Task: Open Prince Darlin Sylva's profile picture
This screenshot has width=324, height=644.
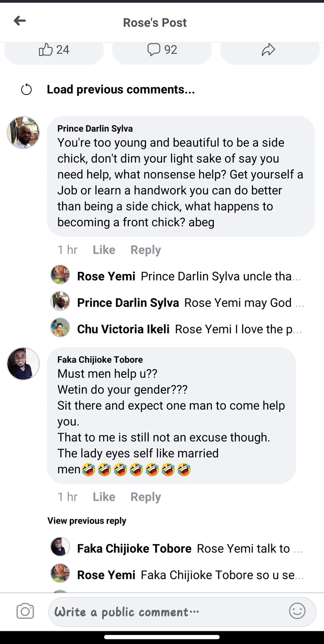Action: click(23, 132)
